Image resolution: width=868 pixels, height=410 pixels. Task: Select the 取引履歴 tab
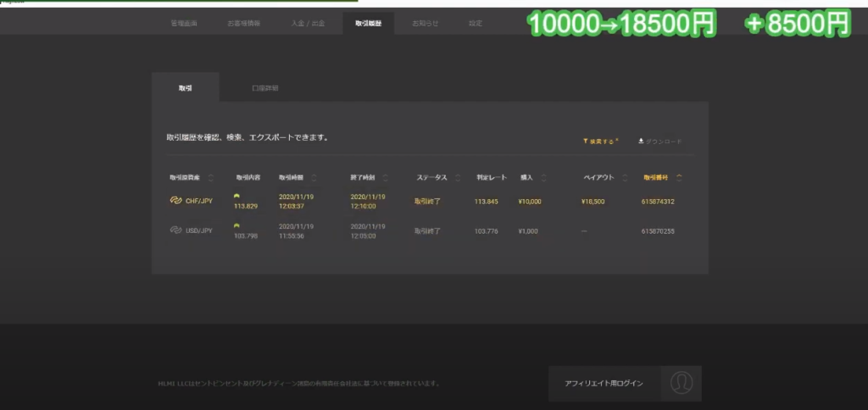pyautogui.click(x=369, y=23)
